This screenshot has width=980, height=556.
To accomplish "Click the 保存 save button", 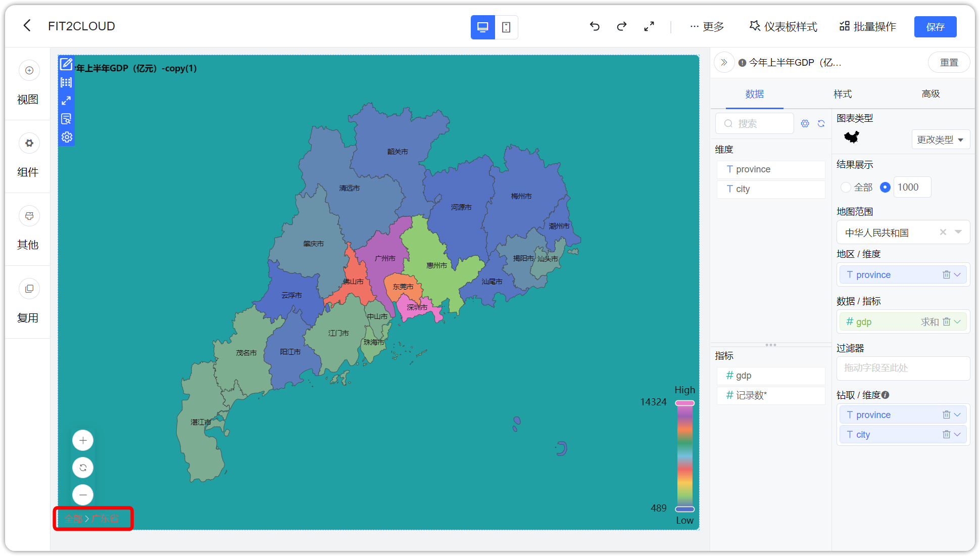I will (935, 26).
